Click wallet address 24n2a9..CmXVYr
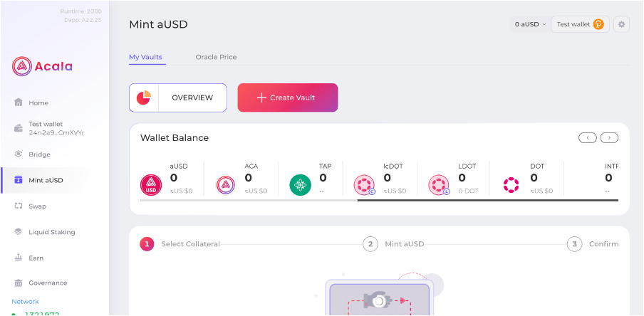This screenshot has height=316, width=644. pos(56,132)
